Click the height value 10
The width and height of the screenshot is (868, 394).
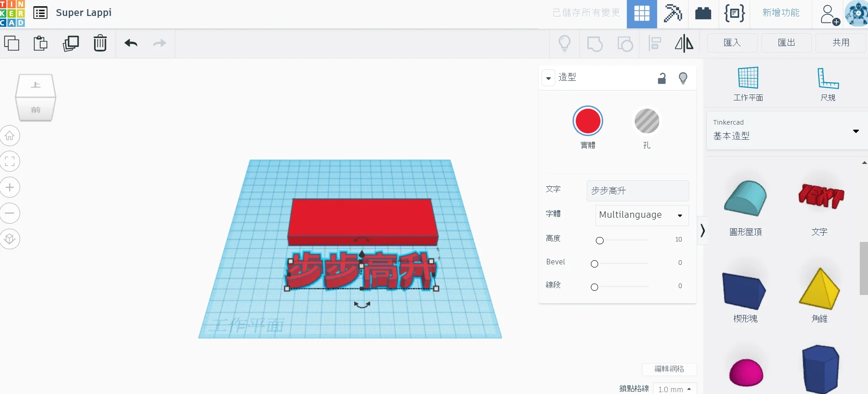[x=679, y=239]
